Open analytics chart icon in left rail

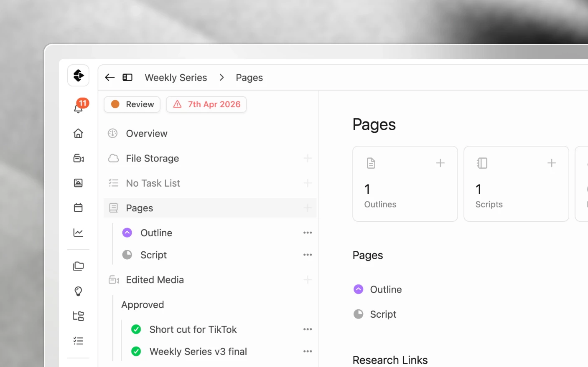(x=78, y=233)
